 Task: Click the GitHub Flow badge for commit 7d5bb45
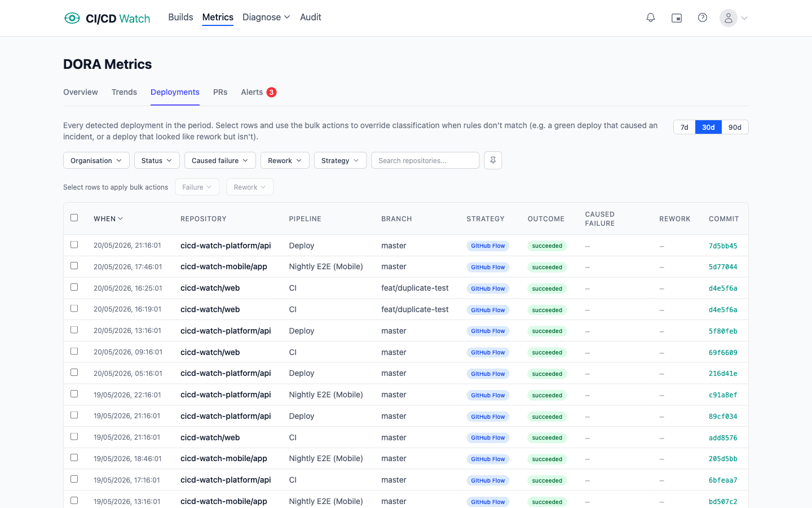tap(488, 246)
